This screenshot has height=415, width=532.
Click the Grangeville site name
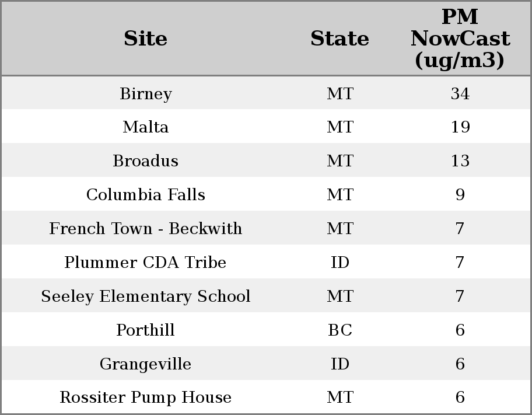(x=145, y=364)
